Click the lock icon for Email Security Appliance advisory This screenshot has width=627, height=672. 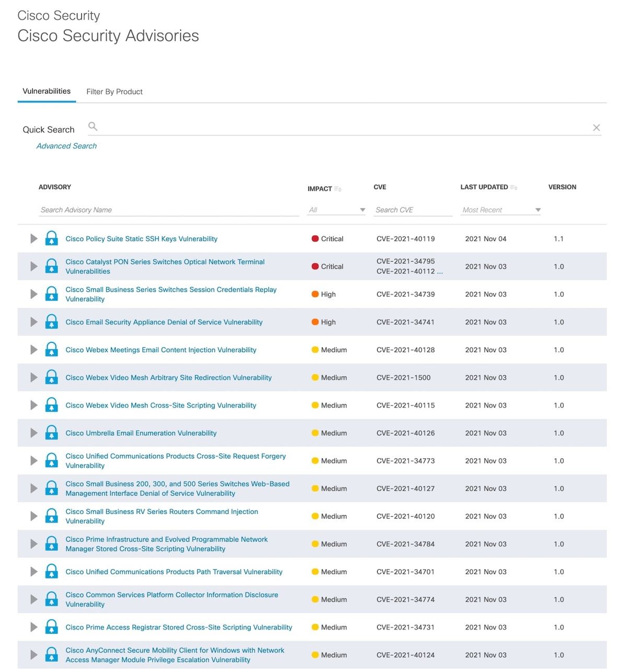51,322
